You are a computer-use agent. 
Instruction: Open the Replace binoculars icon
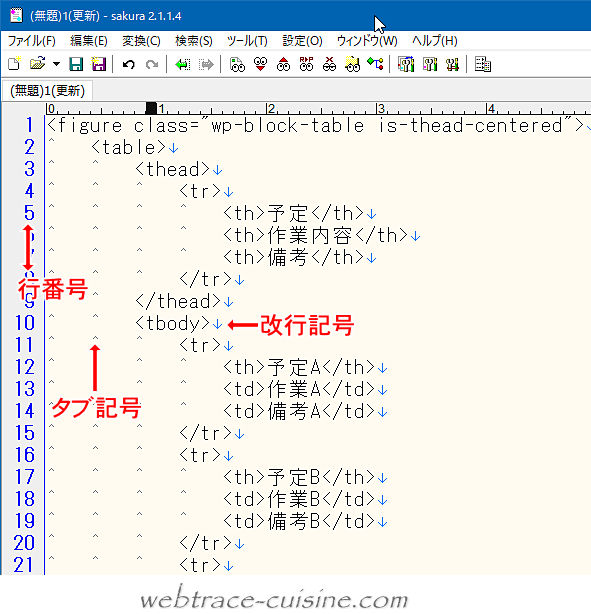click(x=306, y=64)
